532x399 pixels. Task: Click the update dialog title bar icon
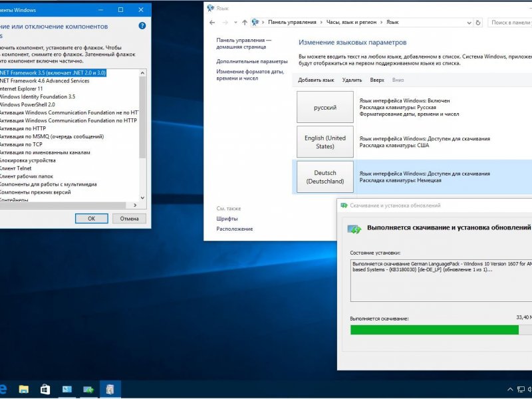click(344, 205)
